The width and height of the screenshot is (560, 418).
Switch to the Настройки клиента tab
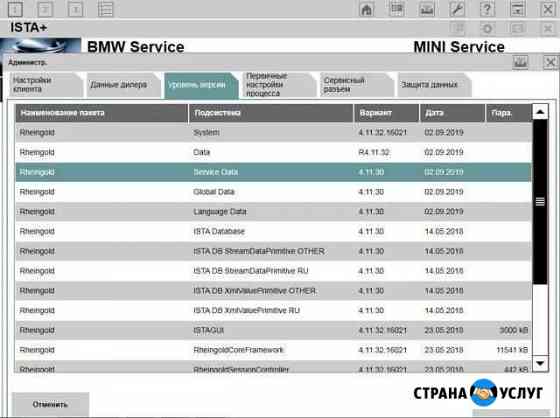tap(46, 85)
